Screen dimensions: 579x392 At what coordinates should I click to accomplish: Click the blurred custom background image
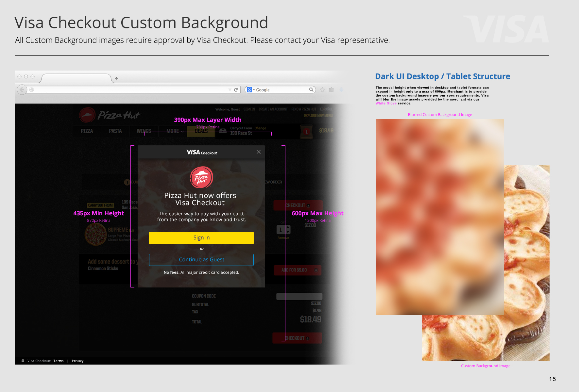click(x=440, y=217)
